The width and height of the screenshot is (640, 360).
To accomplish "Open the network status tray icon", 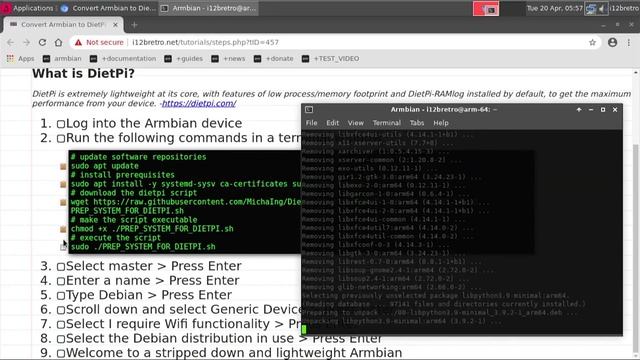I will (x=590, y=9).
